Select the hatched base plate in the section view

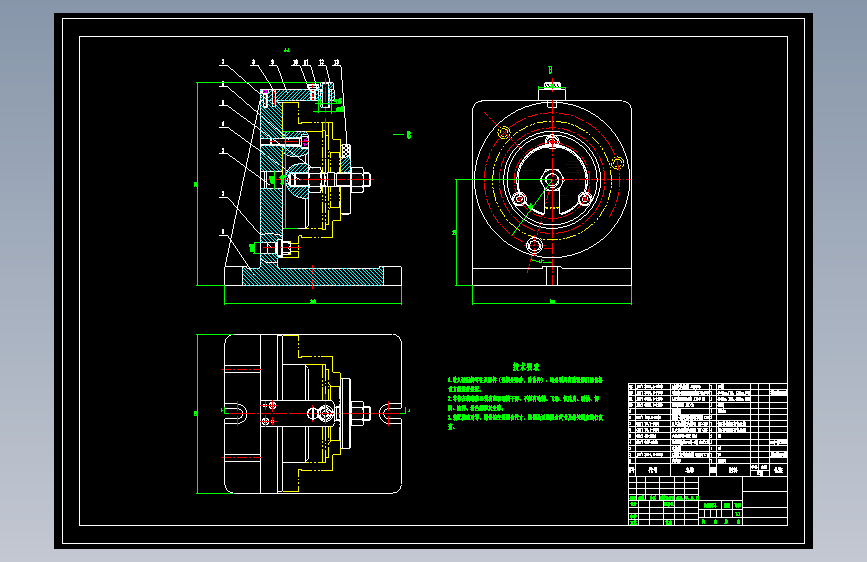tap(313, 276)
